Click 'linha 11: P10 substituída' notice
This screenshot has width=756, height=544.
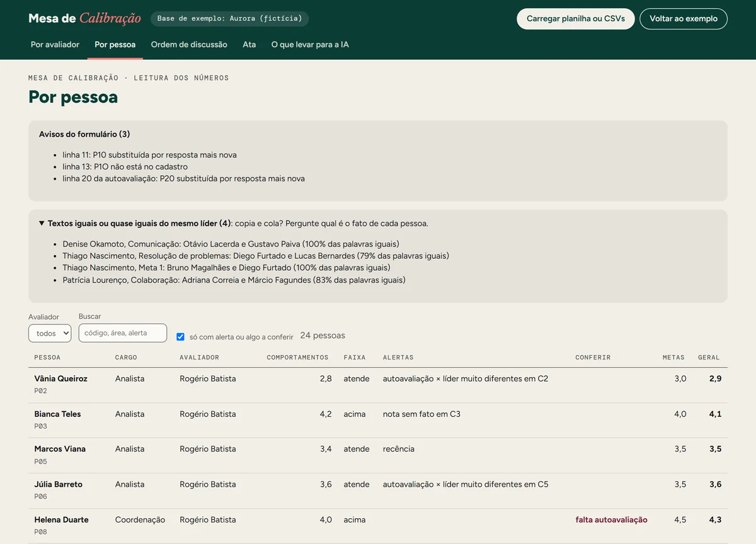149,155
